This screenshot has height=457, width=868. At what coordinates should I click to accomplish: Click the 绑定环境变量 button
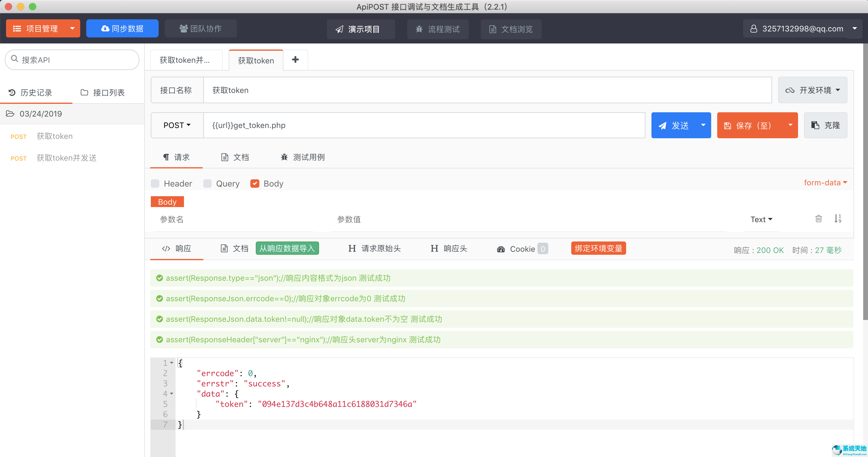coord(598,248)
